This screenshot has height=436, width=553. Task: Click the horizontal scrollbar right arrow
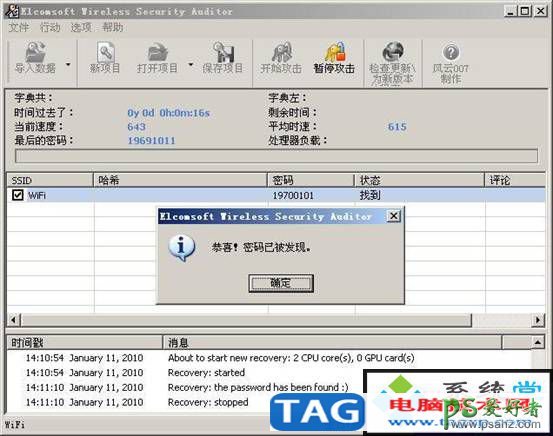pos(538,320)
